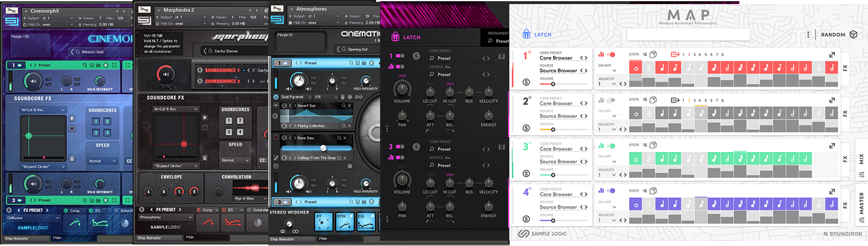Viewport: 868px width, 246px height.
Task: Toggle On/Off switch for MAP core 1
Action: click(611, 55)
